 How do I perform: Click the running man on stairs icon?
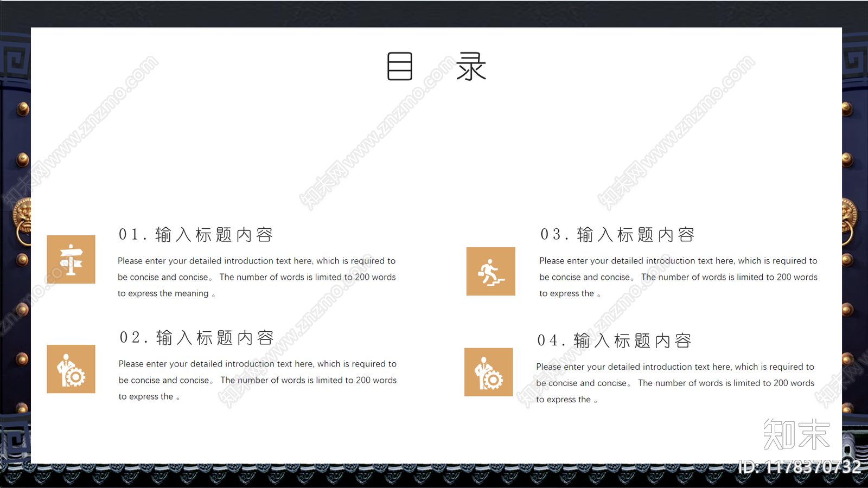491,271
